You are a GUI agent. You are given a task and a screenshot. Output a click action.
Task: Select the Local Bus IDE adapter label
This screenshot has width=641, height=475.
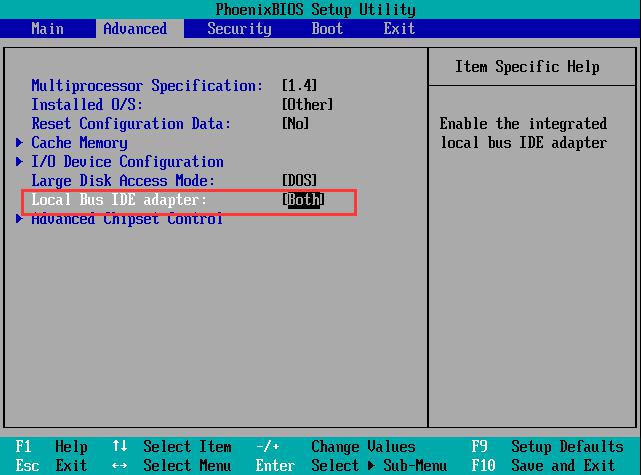[x=119, y=200]
